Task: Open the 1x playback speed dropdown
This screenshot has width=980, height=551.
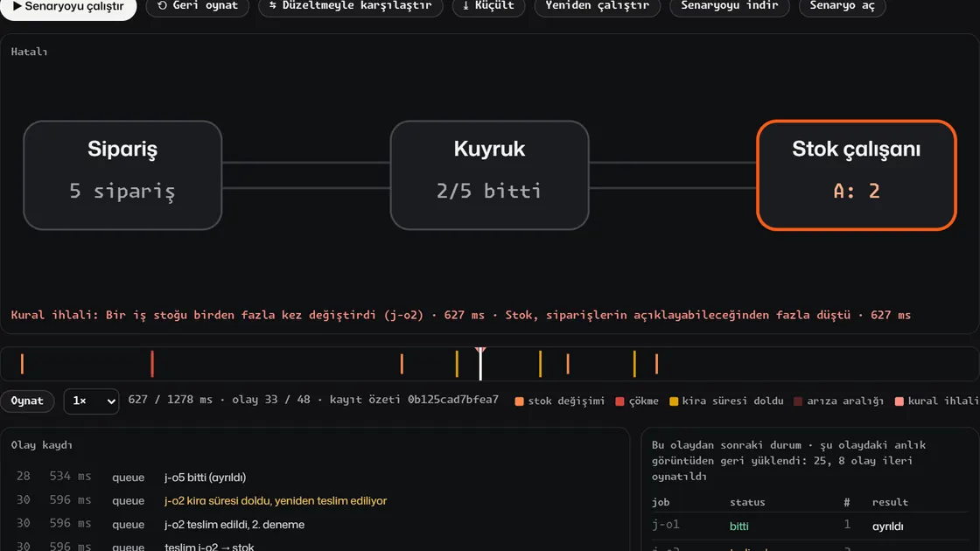Action: pyautogui.click(x=91, y=401)
